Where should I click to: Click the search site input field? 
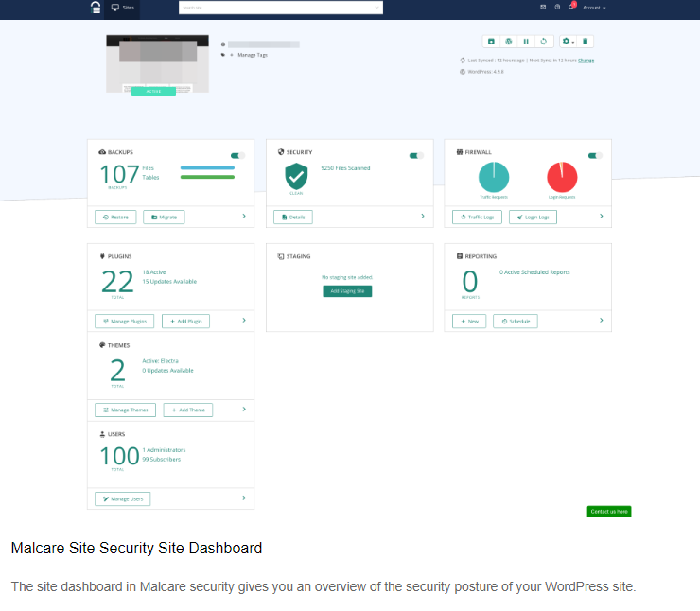pyautogui.click(x=280, y=8)
